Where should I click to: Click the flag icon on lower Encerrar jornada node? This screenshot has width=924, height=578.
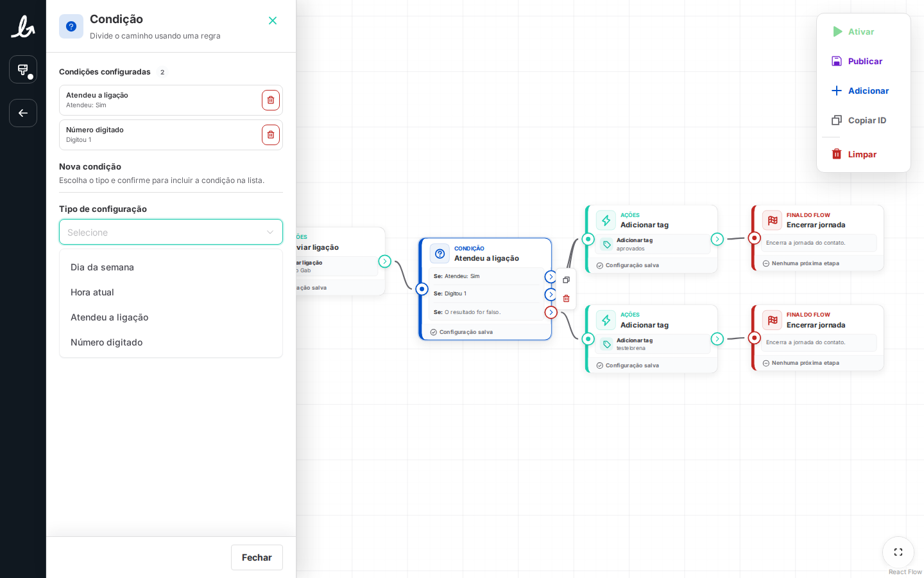pyautogui.click(x=773, y=320)
